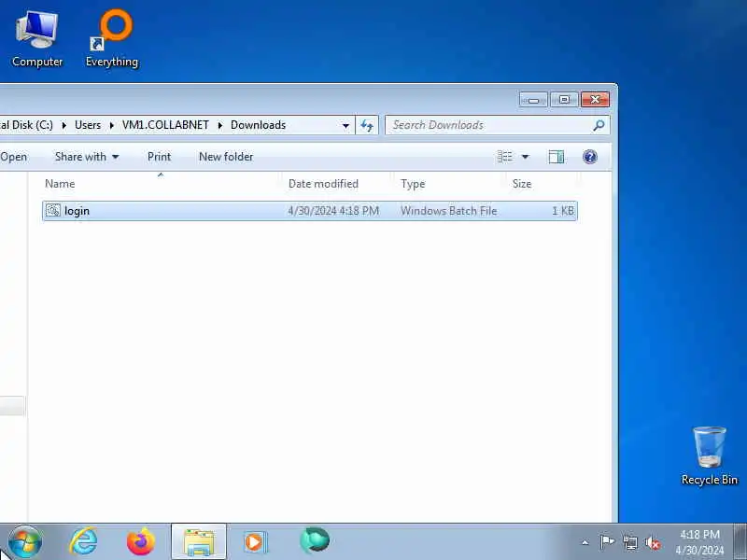Launch Firefox from the taskbar
Image resolution: width=747 pixels, height=560 pixels.
click(x=141, y=542)
